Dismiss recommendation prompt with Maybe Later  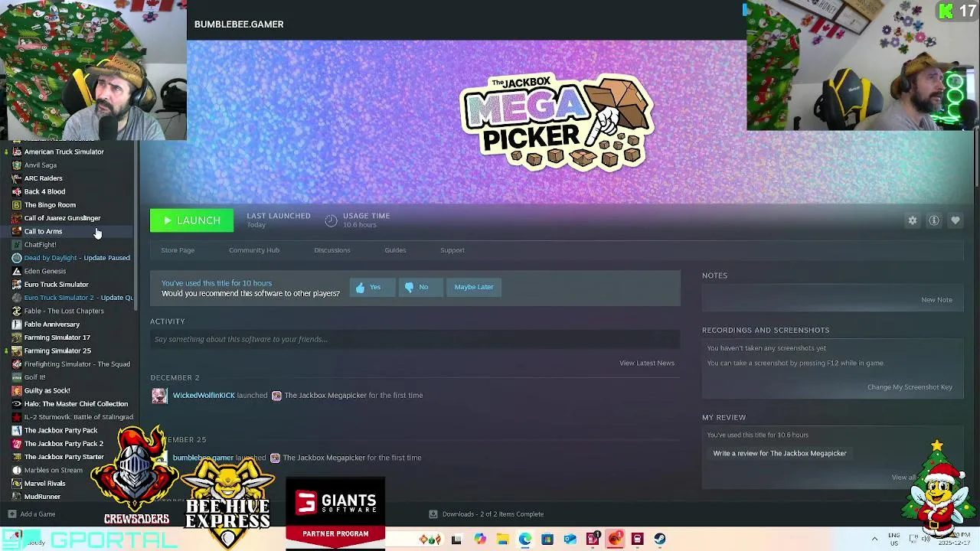(474, 287)
